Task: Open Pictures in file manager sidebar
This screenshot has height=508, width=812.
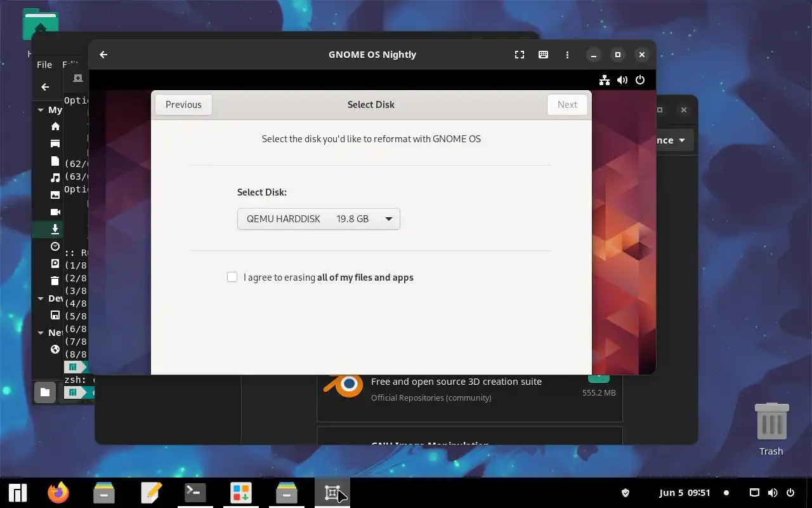Action: pos(55,195)
